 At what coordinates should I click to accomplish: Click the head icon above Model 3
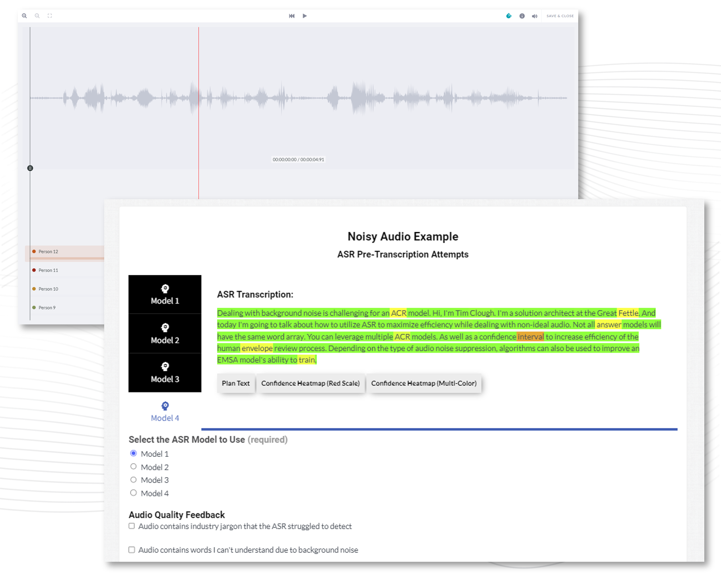(165, 367)
